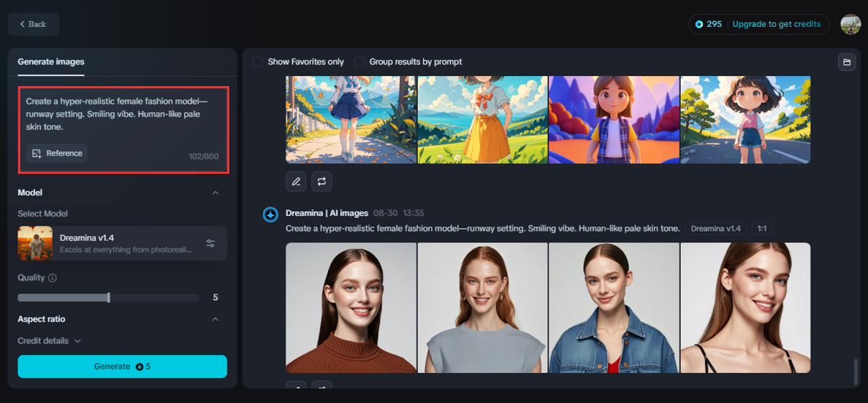The width and height of the screenshot is (868, 403).
Task: Click the Dreamina v1.4 model thumbnail
Action: point(35,243)
